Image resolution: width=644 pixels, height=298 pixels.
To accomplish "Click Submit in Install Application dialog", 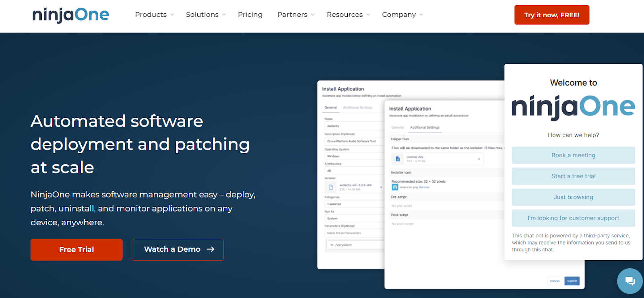I will 572,281.
